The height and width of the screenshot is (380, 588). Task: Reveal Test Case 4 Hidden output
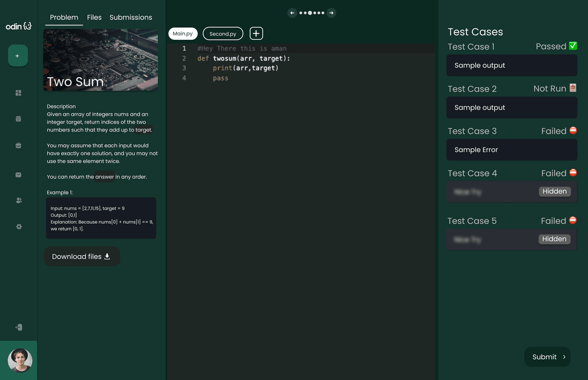point(555,191)
